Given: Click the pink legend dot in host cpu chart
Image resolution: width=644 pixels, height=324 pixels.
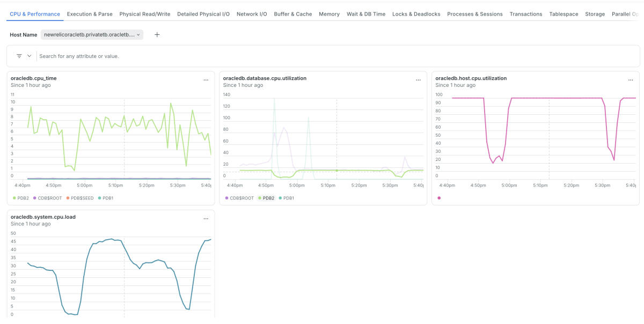Looking at the screenshot, I should 440,198.
